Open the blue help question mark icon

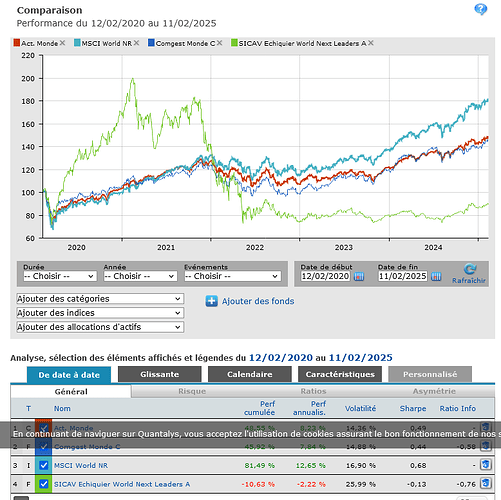pos(480,9)
